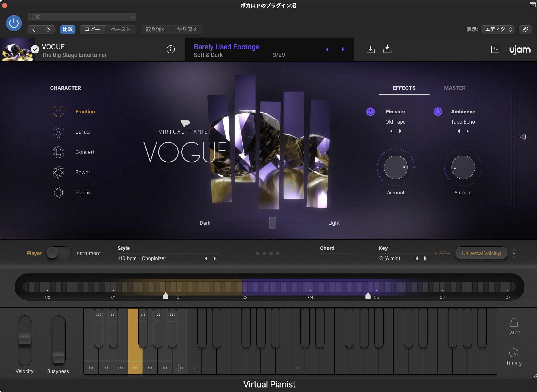Switch to the EFFECTS tab
Image resolution: width=537 pixels, height=392 pixels.
[404, 88]
